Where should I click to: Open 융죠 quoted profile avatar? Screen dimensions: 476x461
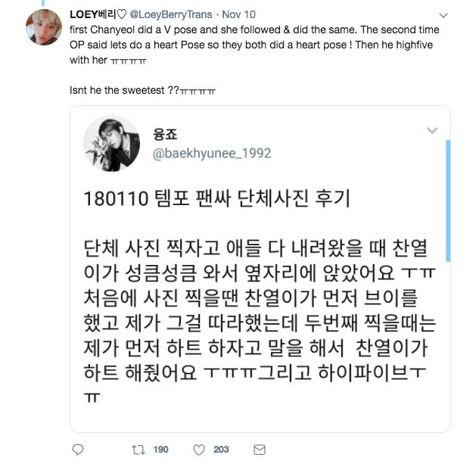pyautogui.click(x=112, y=144)
